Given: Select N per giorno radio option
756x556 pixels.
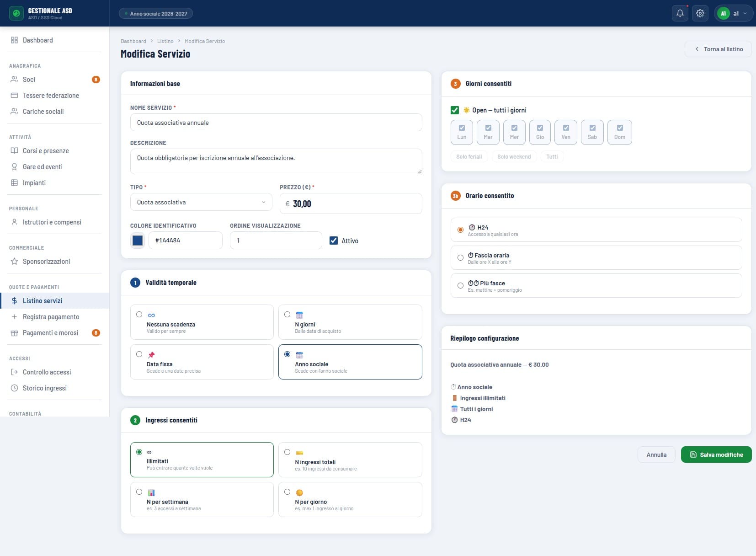Looking at the screenshot, I should click(287, 492).
